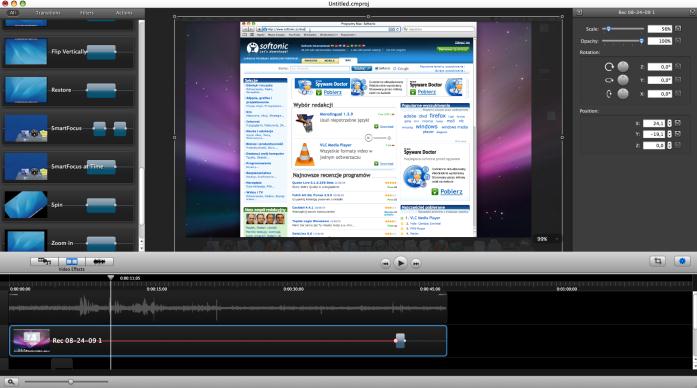Image resolution: width=697 pixels, height=388 pixels.
Task: Skip forward with the next button
Action: [x=416, y=263]
